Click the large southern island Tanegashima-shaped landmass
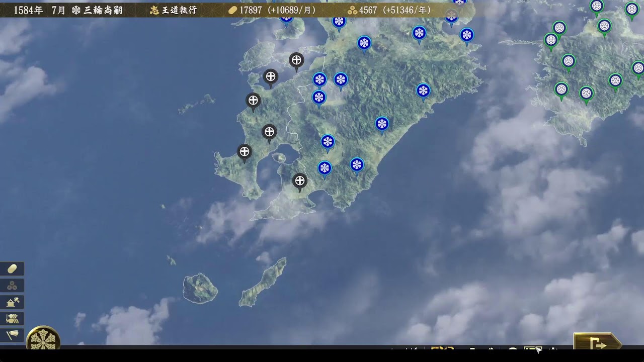 click(x=263, y=282)
